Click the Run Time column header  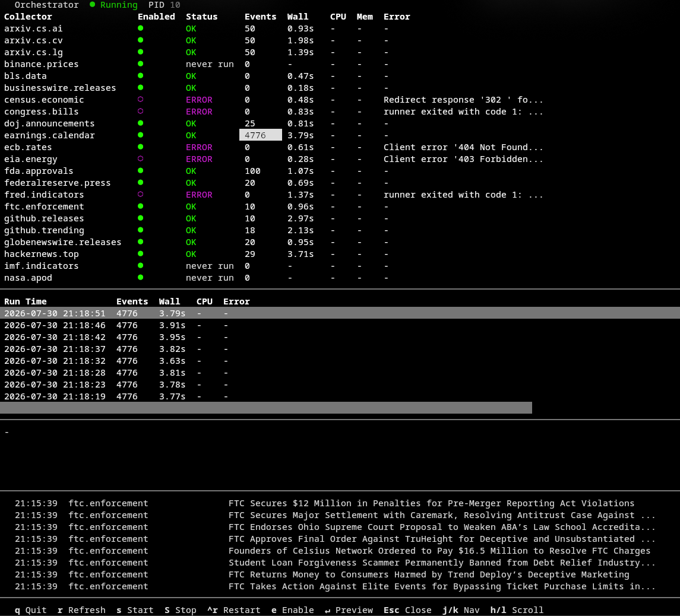(26, 301)
